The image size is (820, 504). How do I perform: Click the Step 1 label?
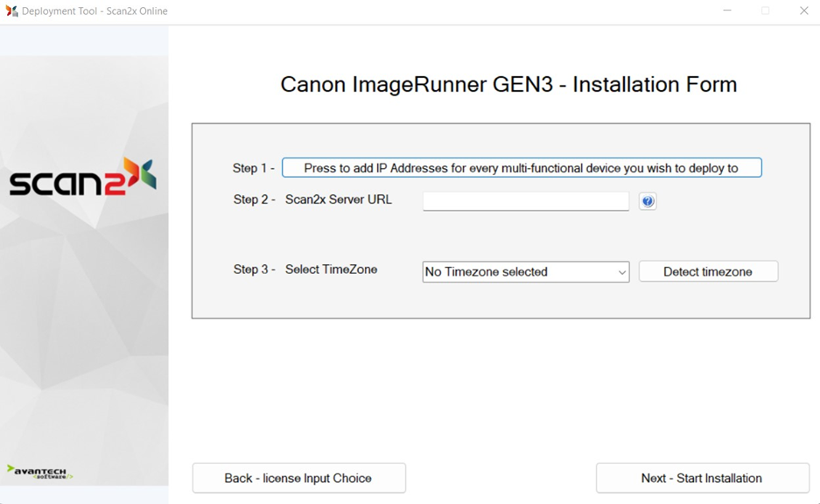[x=253, y=168]
